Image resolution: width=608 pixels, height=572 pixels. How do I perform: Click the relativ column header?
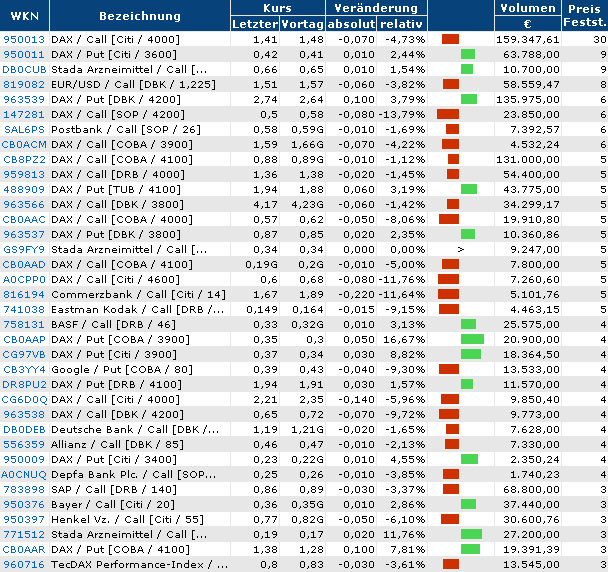pyautogui.click(x=401, y=24)
